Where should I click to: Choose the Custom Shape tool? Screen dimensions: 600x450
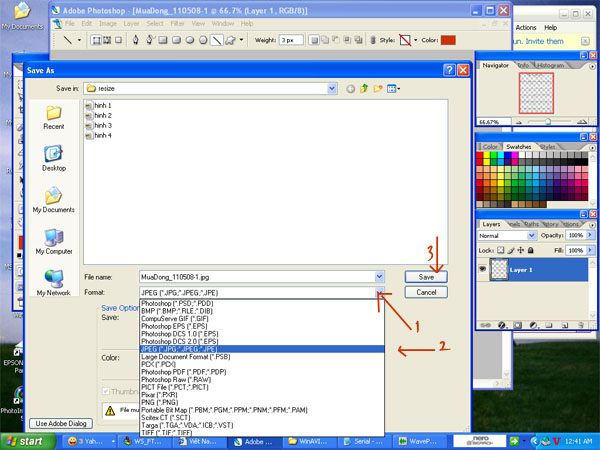coord(230,40)
